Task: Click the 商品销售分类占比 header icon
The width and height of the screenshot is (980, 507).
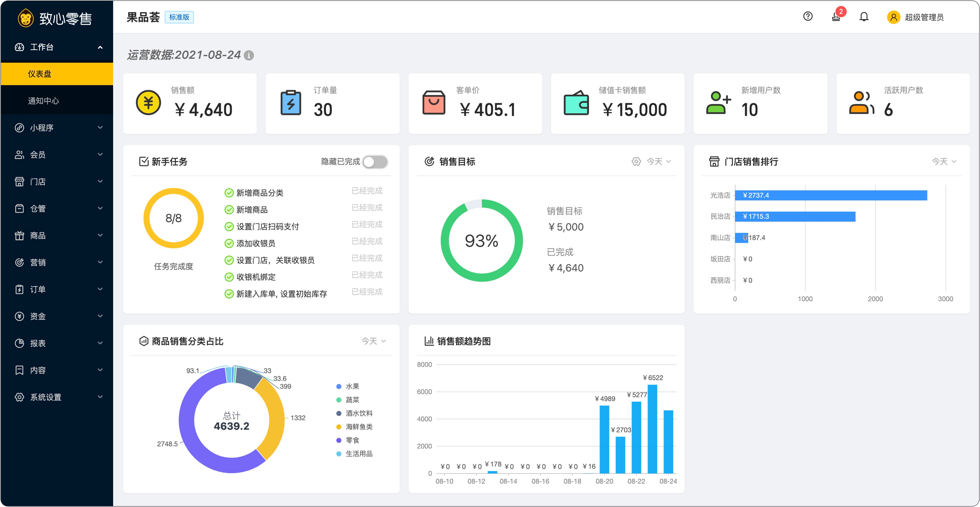Action: tap(143, 341)
